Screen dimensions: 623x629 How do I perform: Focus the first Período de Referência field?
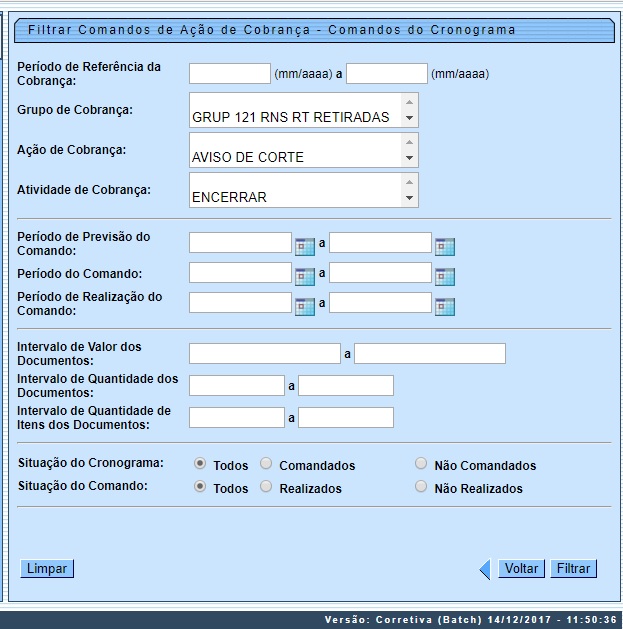click(x=230, y=73)
